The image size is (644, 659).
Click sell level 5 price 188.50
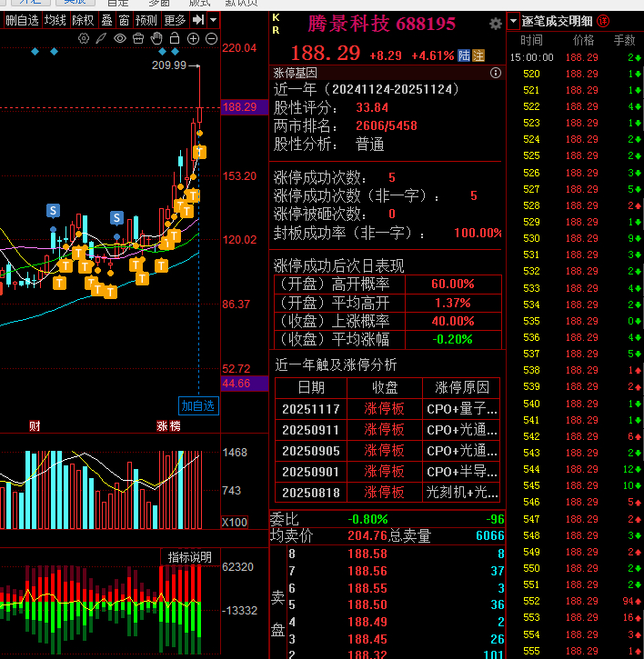367,604
